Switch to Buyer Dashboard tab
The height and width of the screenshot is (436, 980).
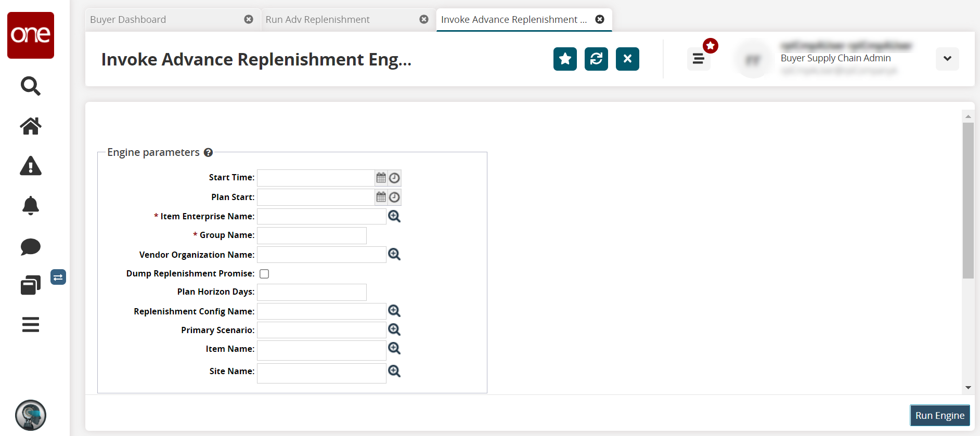[128, 20]
